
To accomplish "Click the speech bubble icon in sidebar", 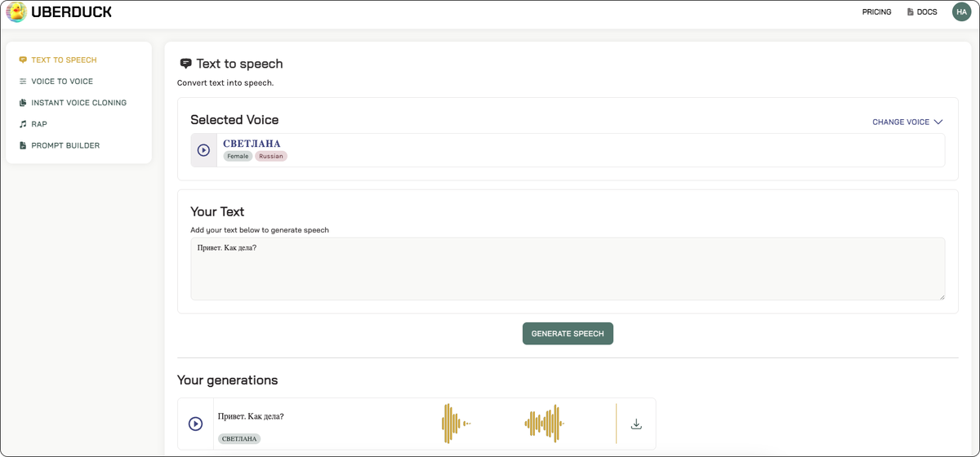I will click(x=23, y=60).
